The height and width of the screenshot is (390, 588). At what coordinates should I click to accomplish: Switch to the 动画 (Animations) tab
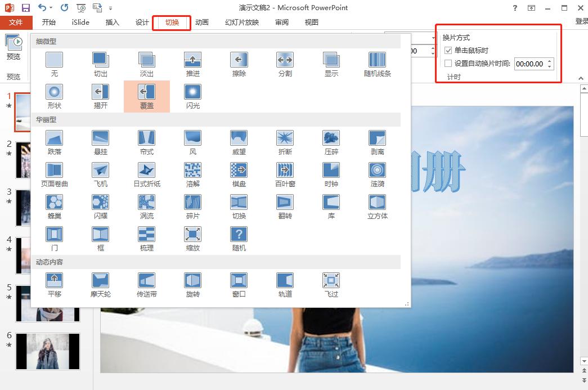tap(202, 23)
